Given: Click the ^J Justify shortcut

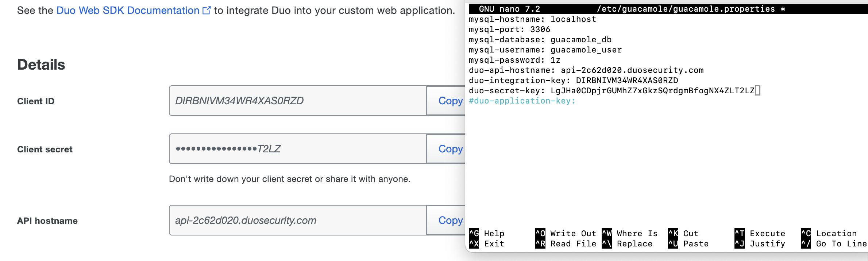Looking at the screenshot, I should click(x=760, y=244).
